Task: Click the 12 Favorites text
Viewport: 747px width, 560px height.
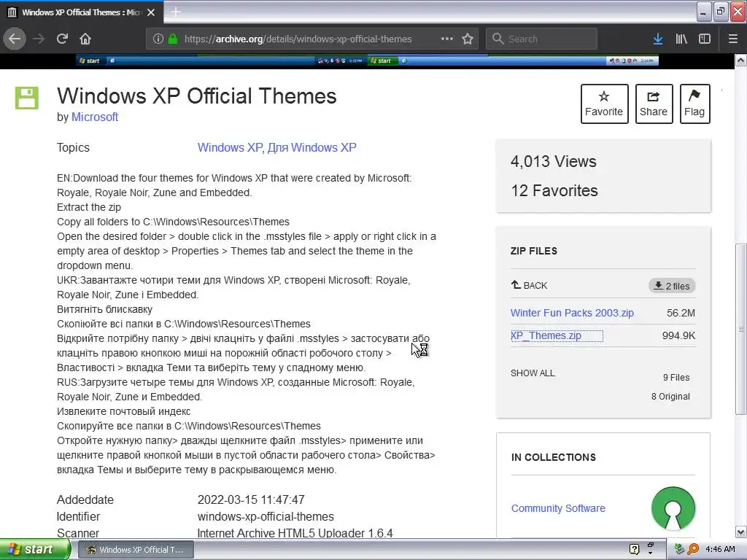Action: click(554, 190)
